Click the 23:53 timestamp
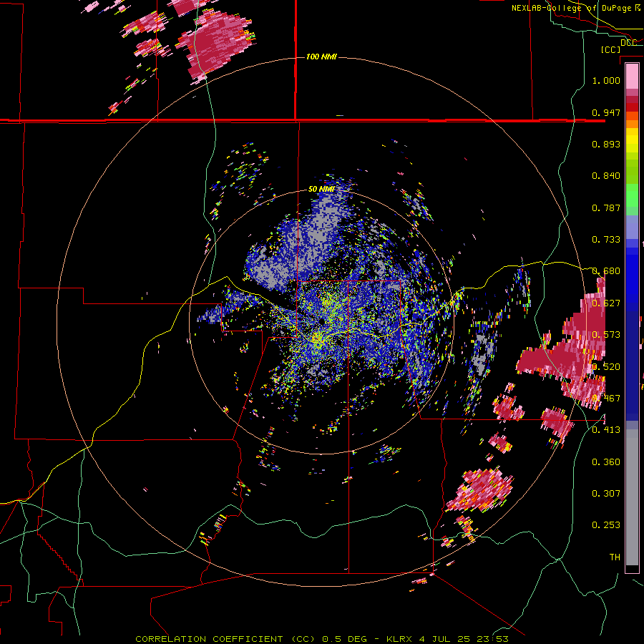Screen dimensions: 644x644 point(492,639)
